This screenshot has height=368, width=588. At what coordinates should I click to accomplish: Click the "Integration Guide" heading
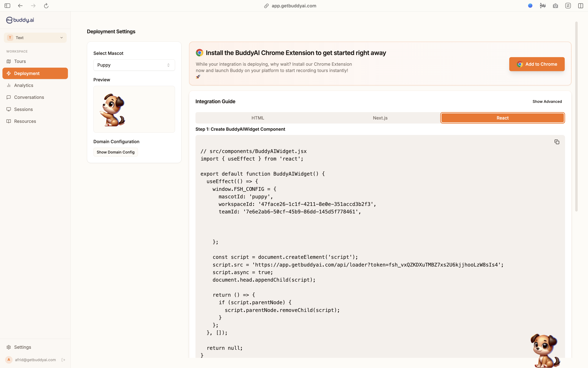(x=215, y=101)
